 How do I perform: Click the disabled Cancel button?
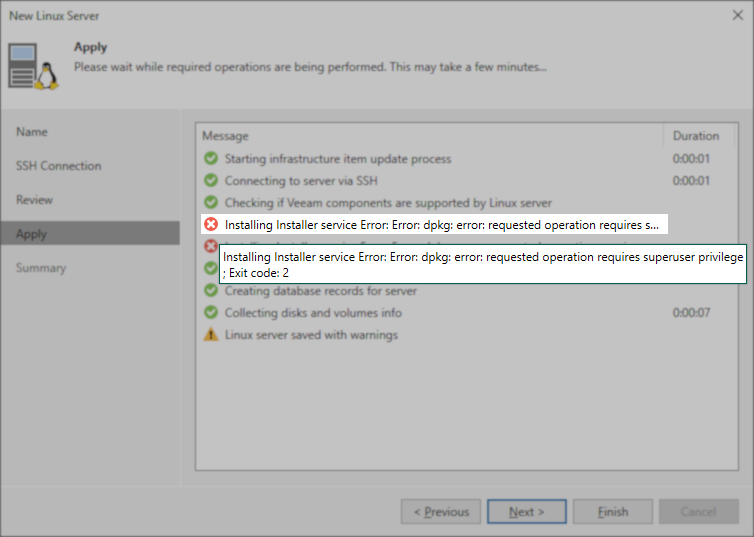tap(699, 512)
